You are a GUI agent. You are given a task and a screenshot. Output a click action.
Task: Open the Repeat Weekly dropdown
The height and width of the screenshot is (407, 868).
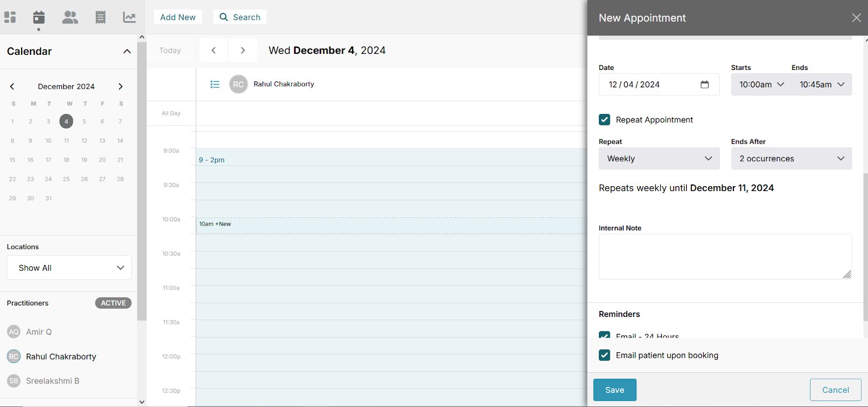coord(659,158)
